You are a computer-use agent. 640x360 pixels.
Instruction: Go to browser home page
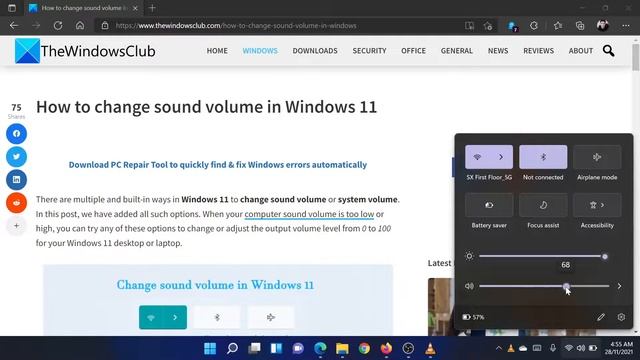[x=80, y=26]
